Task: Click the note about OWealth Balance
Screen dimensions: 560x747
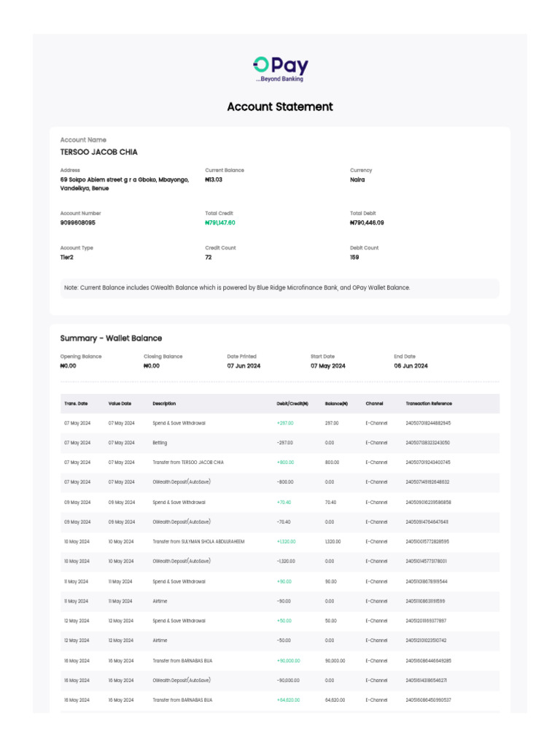Action: pos(237,287)
